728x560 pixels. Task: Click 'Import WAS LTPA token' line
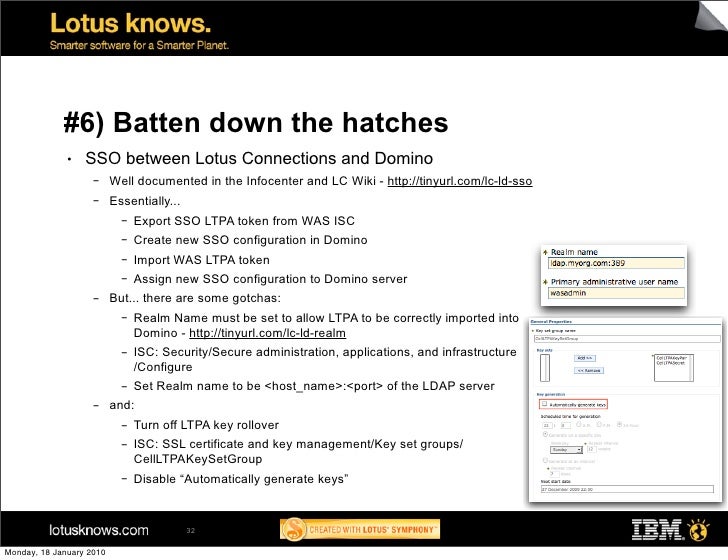tap(202, 260)
